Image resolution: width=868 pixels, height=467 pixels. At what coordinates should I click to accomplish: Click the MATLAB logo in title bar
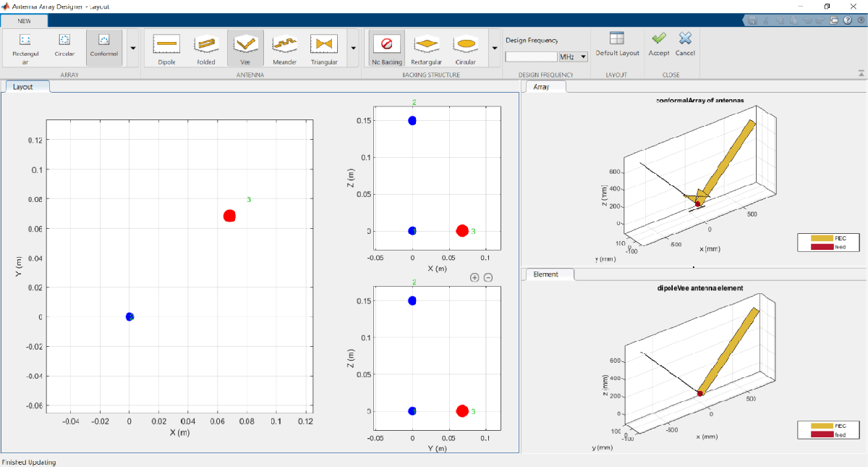(7, 6)
